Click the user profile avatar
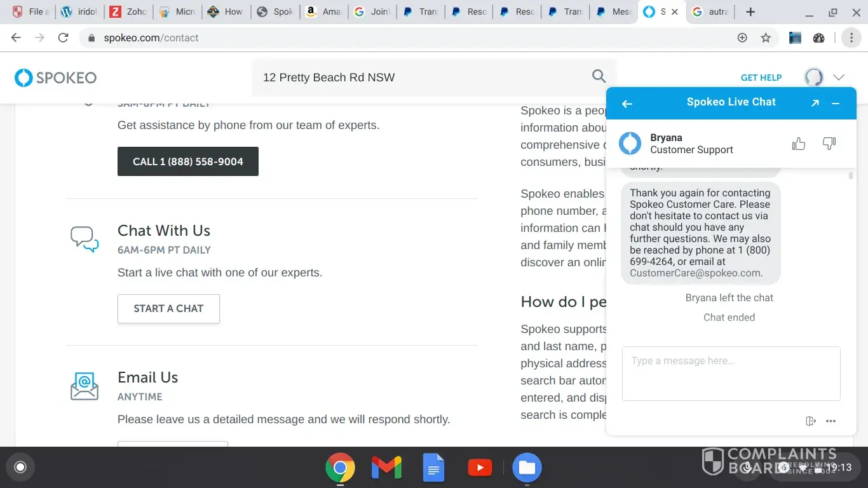Screen dimensions: 868x488 (814, 78)
